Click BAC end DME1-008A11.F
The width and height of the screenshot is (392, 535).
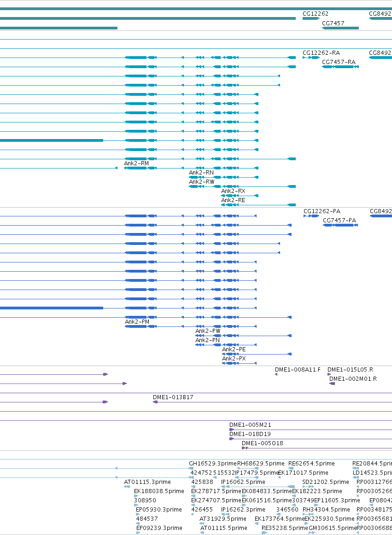[x=298, y=370]
